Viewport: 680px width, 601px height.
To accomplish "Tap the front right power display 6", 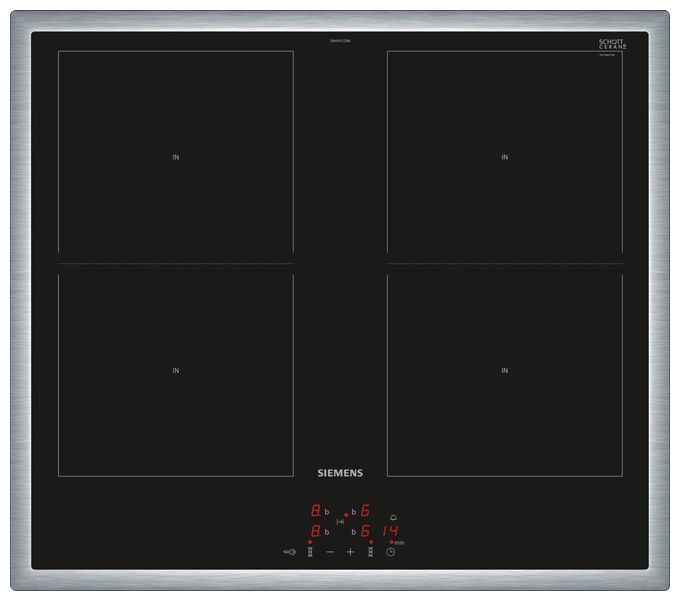I will coord(365,530).
